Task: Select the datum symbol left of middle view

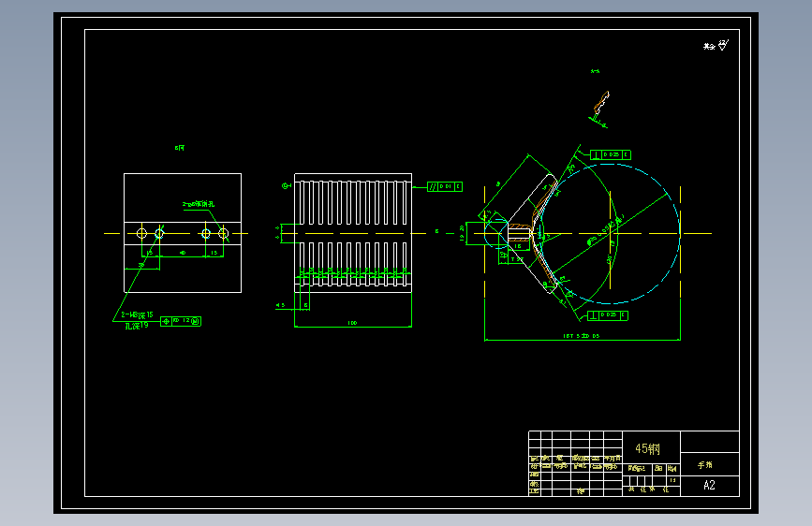Action: click(x=286, y=185)
